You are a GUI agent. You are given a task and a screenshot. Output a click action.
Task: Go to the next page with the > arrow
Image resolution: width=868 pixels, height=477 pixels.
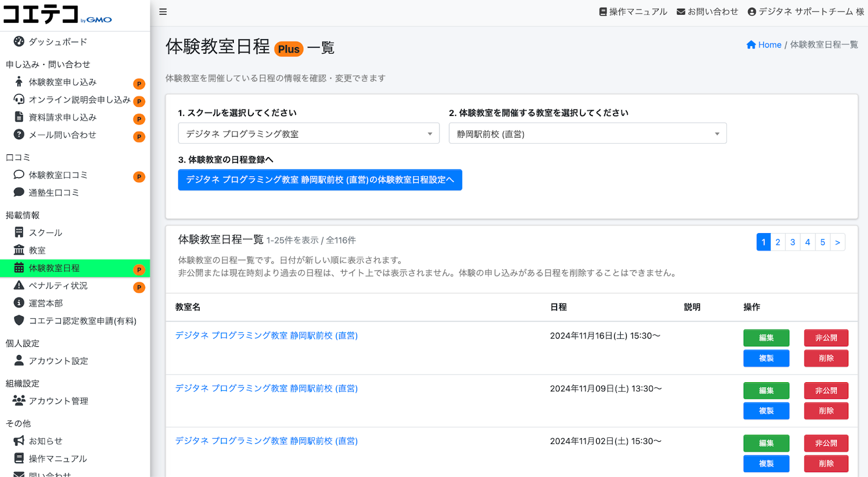(x=837, y=242)
